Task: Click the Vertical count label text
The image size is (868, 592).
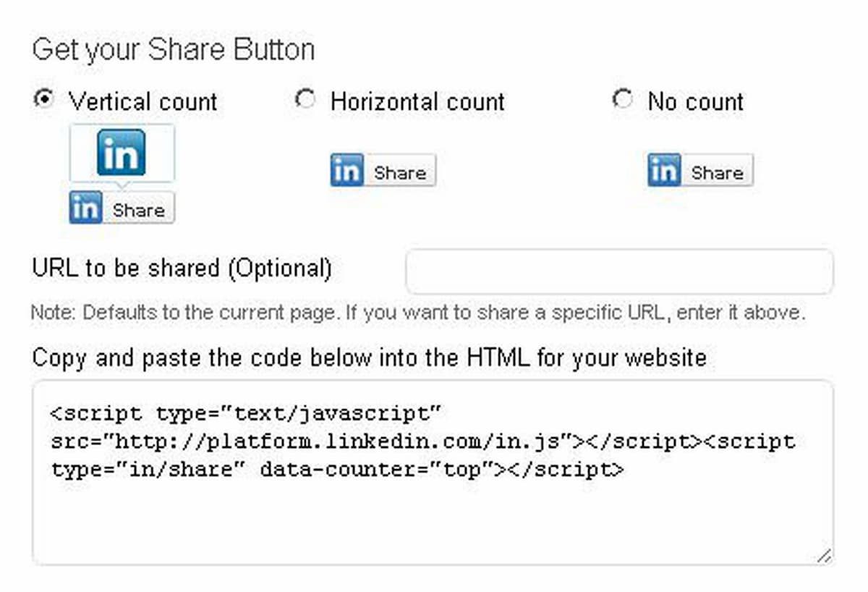Action: coord(143,101)
